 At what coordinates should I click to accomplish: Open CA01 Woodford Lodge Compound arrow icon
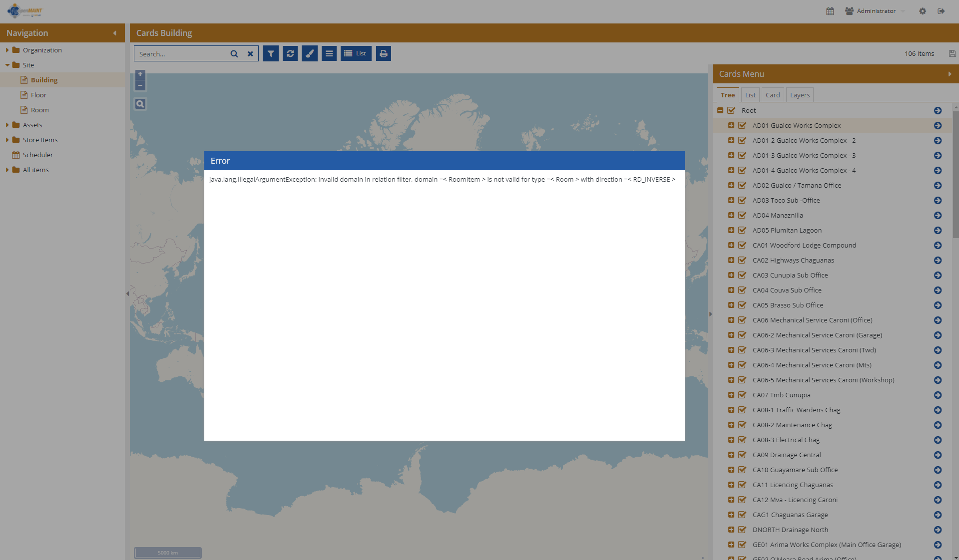[x=938, y=245]
